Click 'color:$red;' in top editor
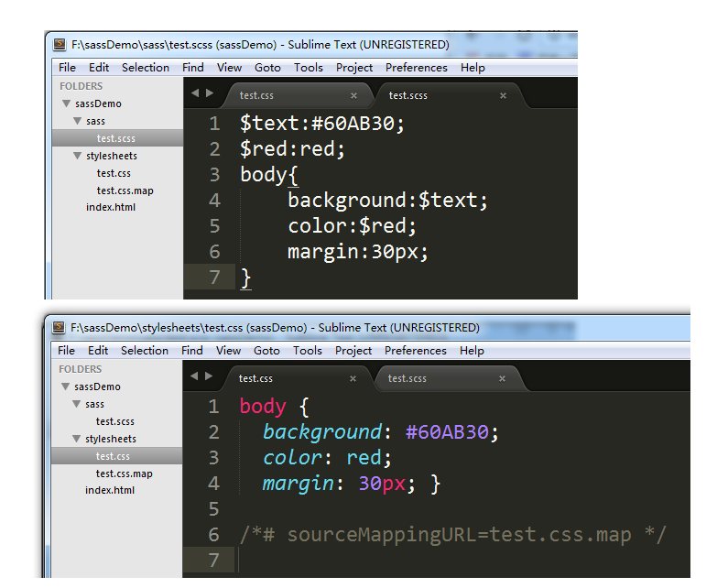Screen dimensions: 717x588 coord(353,226)
